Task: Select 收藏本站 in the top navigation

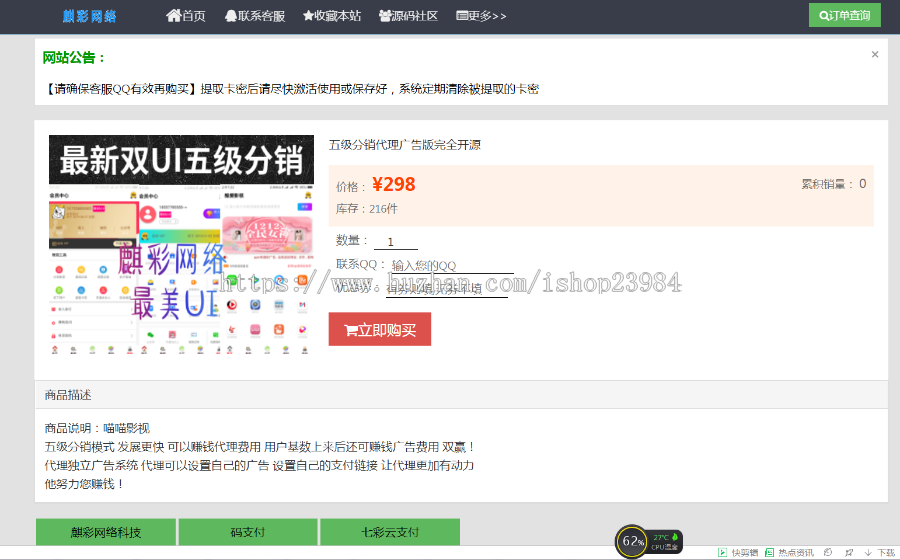Action: [332, 16]
